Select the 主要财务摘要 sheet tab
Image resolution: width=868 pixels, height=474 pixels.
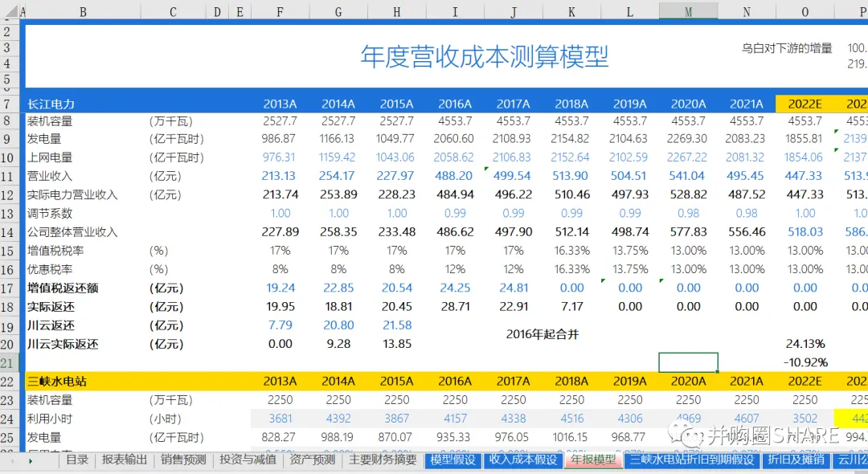point(383,460)
